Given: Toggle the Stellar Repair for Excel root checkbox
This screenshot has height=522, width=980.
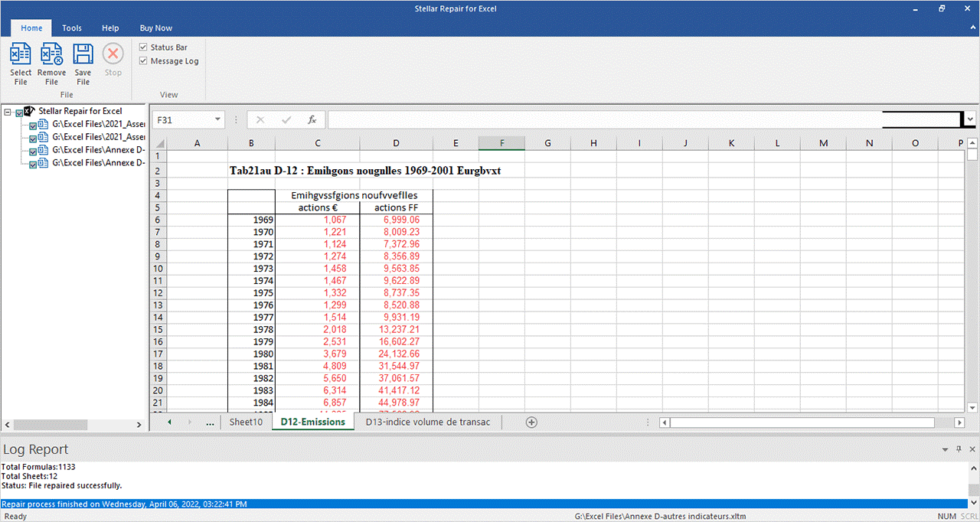Looking at the screenshot, I should point(19,112).
